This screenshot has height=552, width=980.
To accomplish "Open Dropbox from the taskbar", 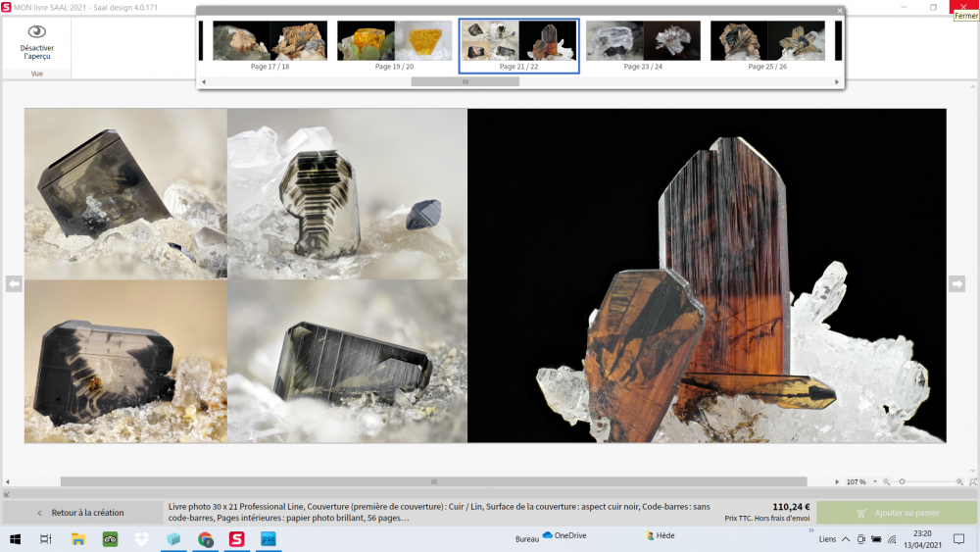I will click(141, 539).
